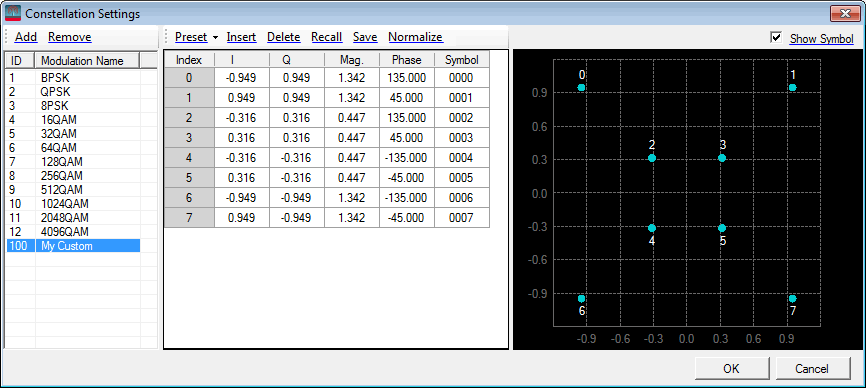Select QPSK in the modulation list
866x388 pixels.
pos(73,92)
